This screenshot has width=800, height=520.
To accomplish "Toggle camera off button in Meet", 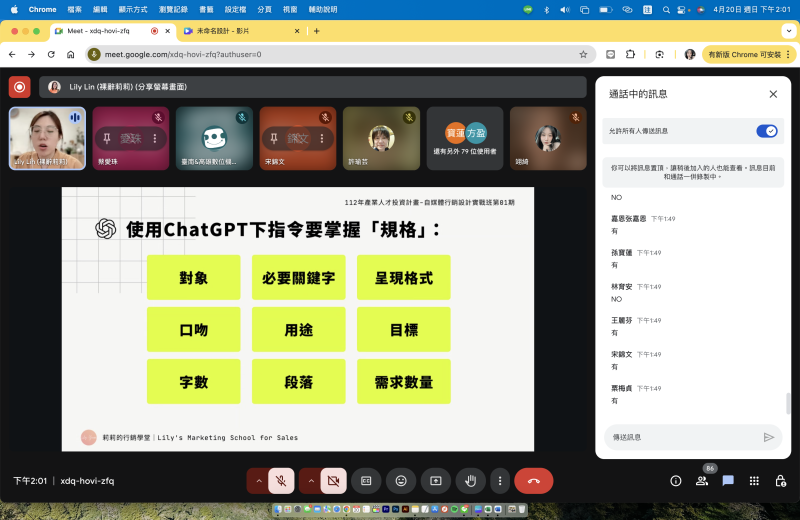I will [x=333, y=481].
